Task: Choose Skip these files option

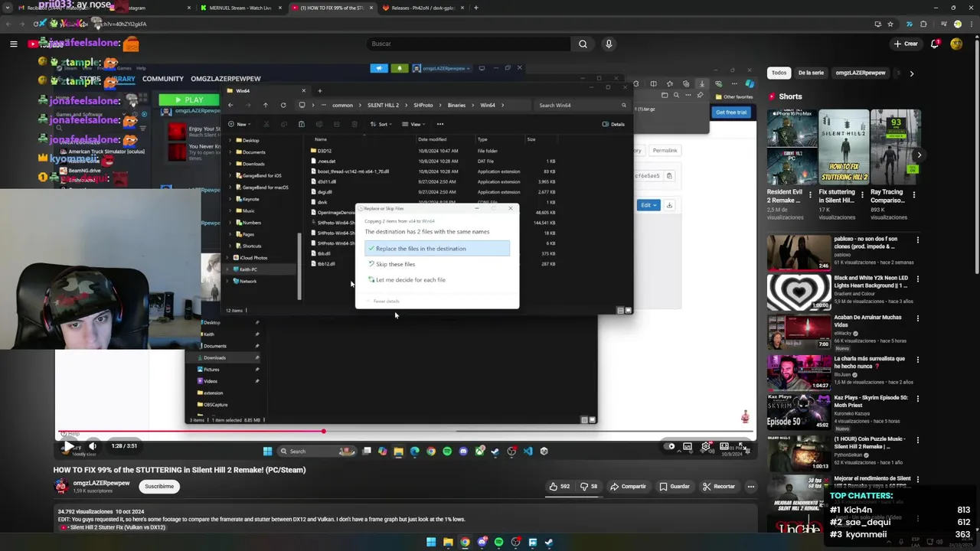Action: click(395, 264)
